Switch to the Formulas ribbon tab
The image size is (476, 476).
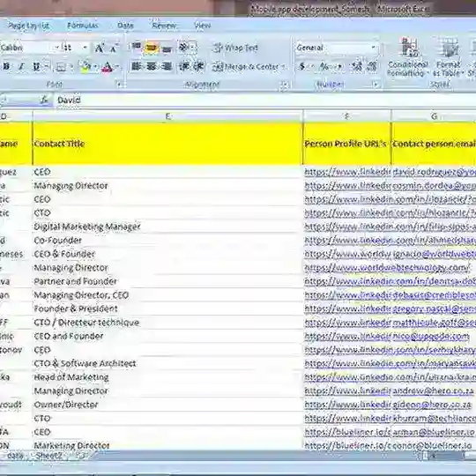pyautogui.click(x=83, y=26)
